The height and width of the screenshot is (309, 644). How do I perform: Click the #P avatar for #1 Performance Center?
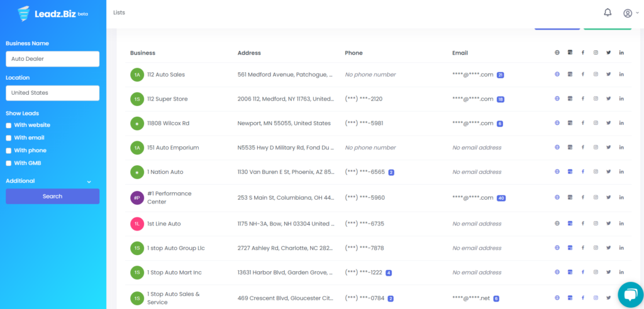click(136, 198)
